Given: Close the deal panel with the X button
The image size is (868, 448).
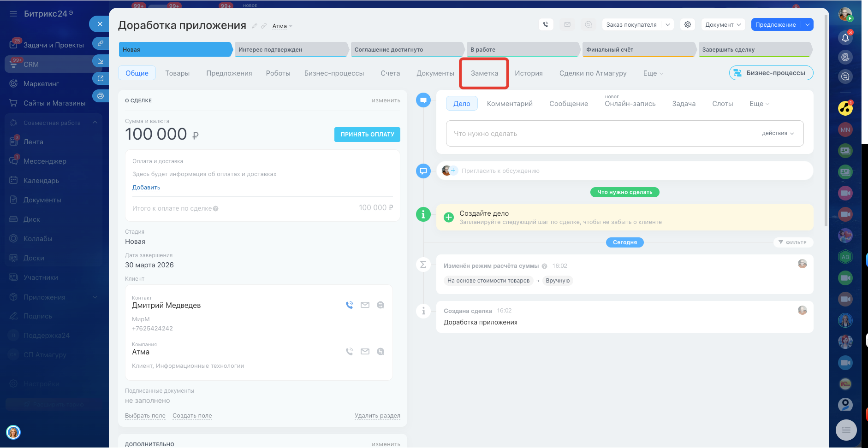Looking at the screenshot, I should pos(100,24).
